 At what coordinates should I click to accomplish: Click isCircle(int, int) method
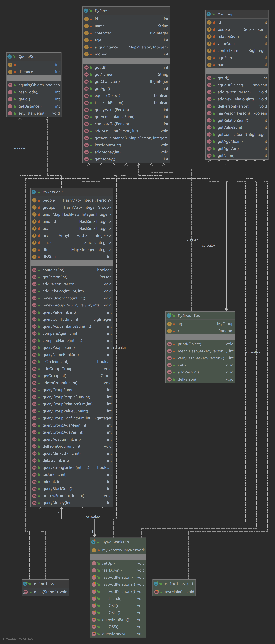(72, 362)
